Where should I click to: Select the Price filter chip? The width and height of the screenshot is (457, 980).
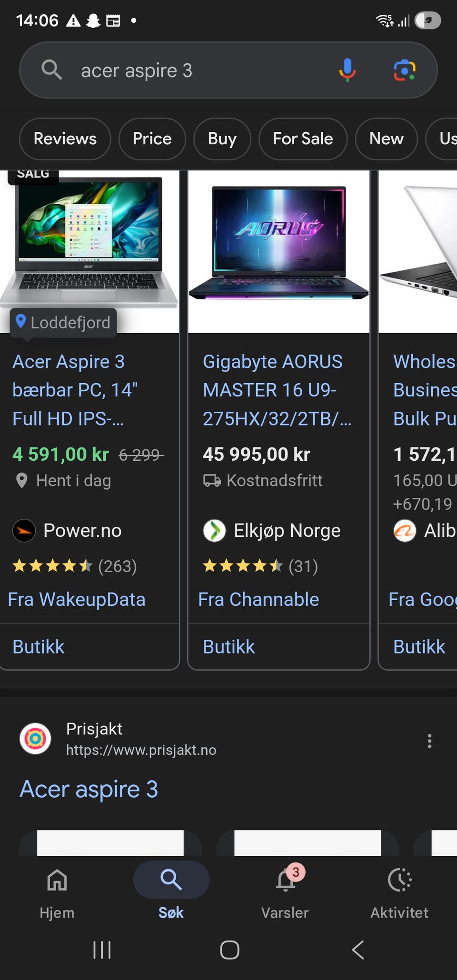[x=152, y=139]
